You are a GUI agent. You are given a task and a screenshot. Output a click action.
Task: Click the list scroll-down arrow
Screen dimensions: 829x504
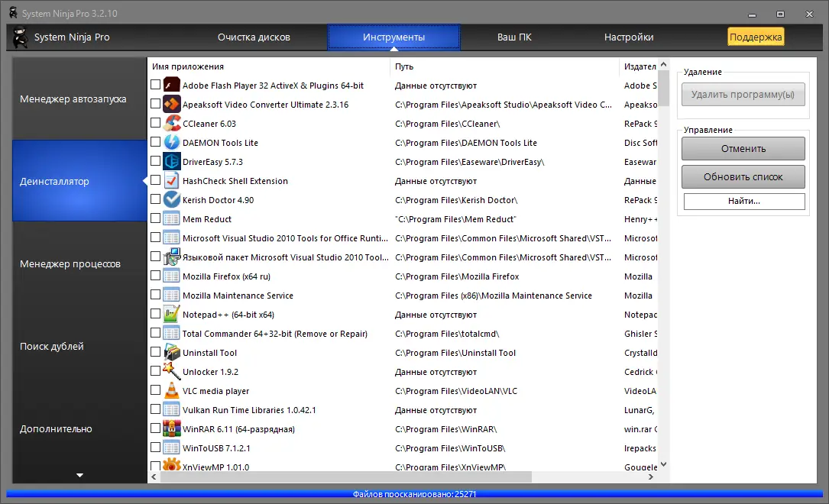663,464
